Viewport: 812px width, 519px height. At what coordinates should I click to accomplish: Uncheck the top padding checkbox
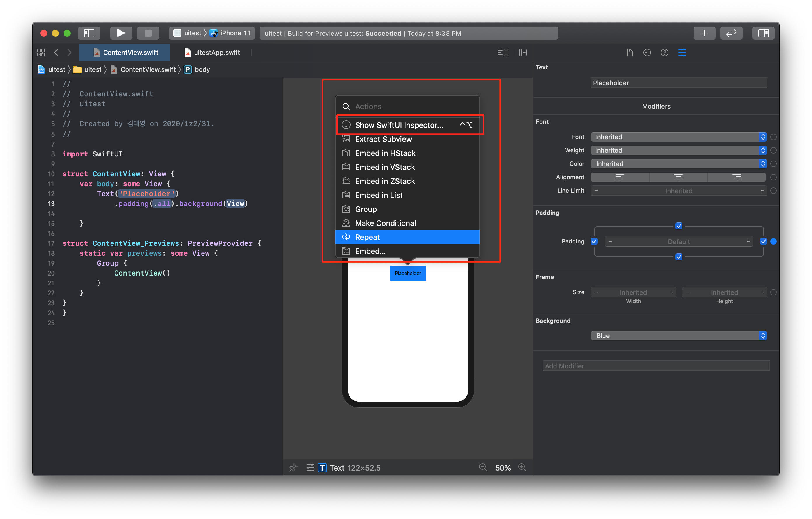[679, 226]
